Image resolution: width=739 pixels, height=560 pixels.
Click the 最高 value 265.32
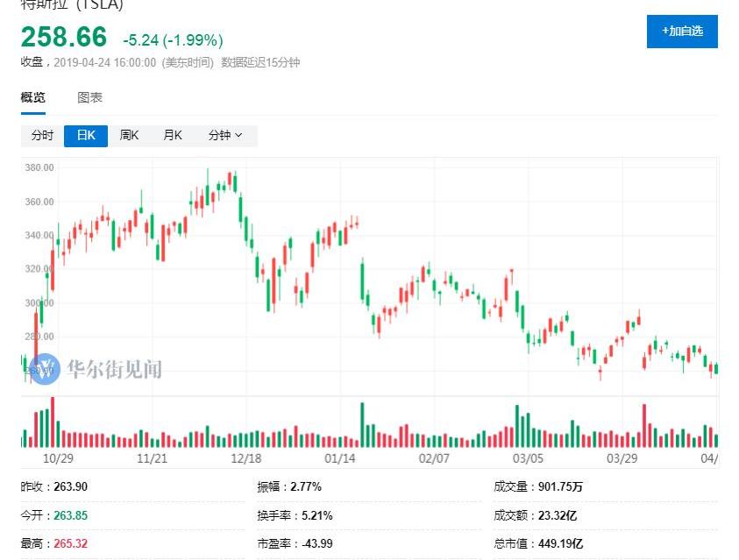[71, 543]
